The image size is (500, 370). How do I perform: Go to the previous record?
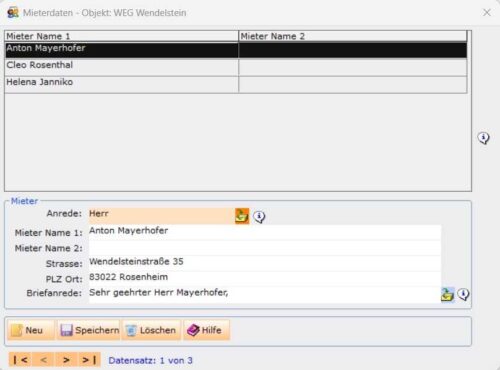43,360
